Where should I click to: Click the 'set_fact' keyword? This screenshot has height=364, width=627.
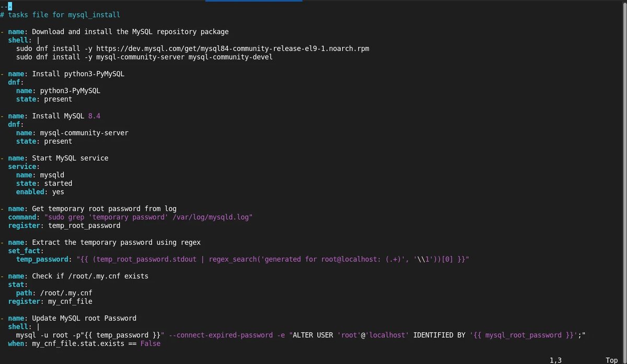tap(24, 251)
